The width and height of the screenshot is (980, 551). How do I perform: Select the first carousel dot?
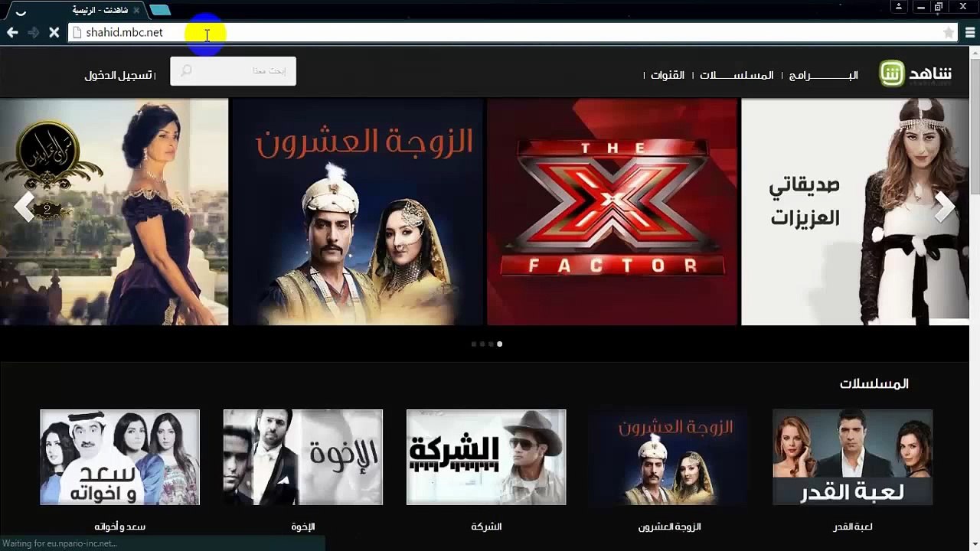(474, 344)
